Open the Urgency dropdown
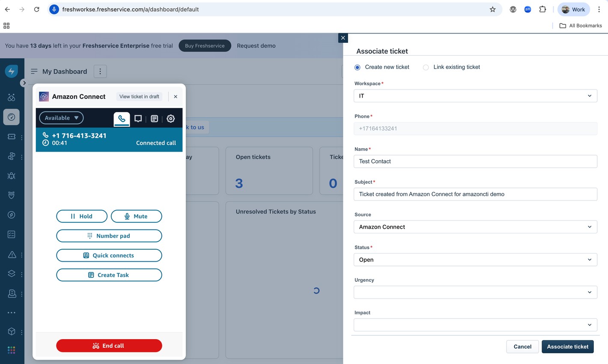The height and width of the screenshot is (364, 608). (x=475, y=292)
